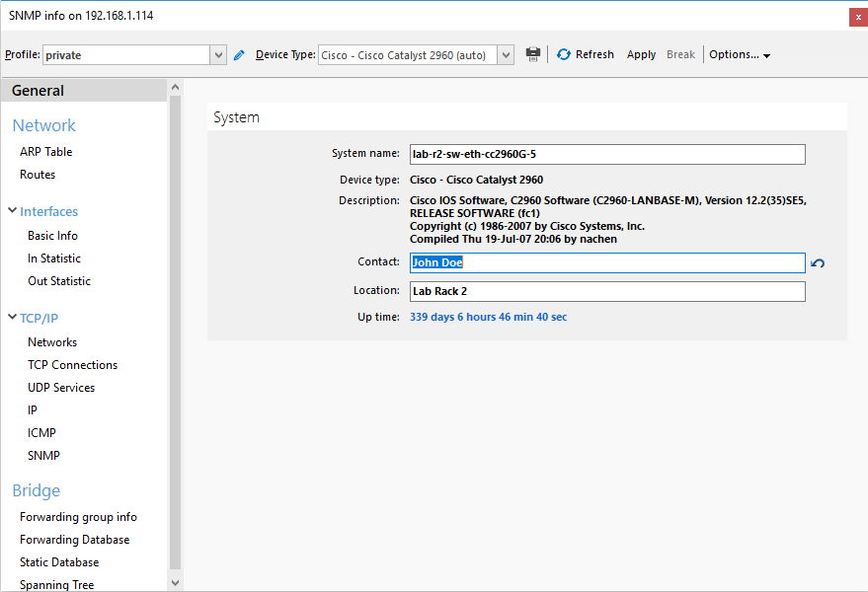Open the Bridge section
Viewport: 868px width, 592px height.
36,490
